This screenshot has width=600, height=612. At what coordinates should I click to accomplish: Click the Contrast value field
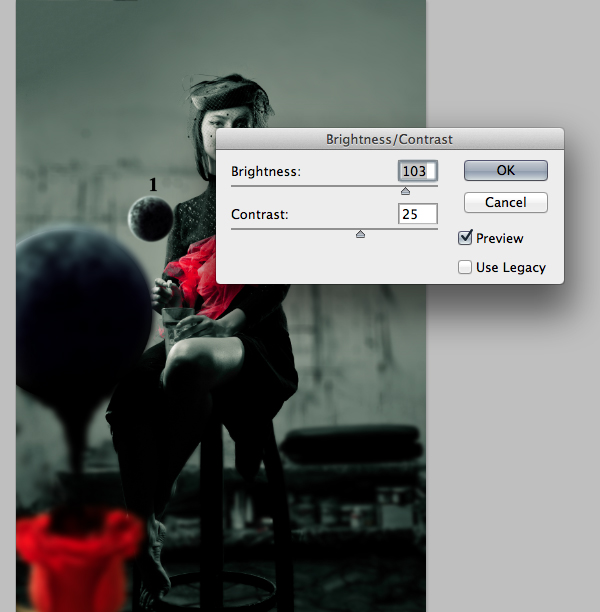pos(418,214)
